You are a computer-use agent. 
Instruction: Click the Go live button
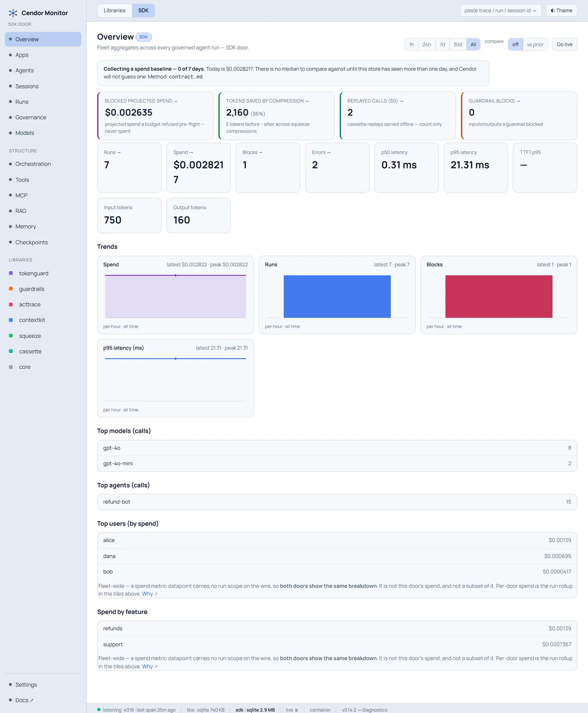tap(564, 45)
